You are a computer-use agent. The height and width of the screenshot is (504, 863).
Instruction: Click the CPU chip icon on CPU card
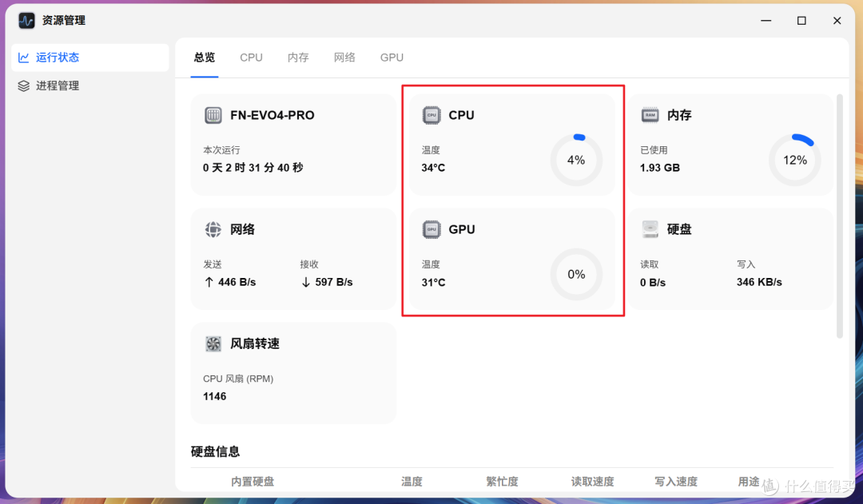(431, 115)
